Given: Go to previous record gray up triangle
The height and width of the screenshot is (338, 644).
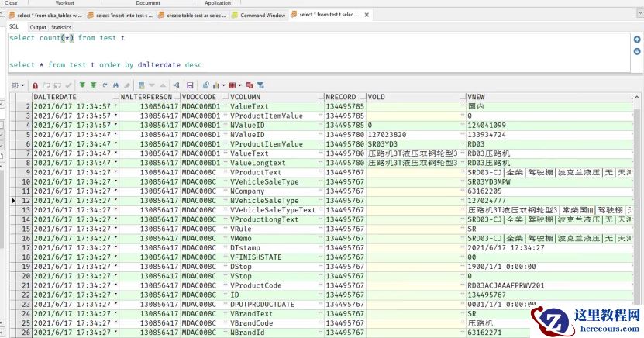Looking at the screenshot, I should click(163, 85).
